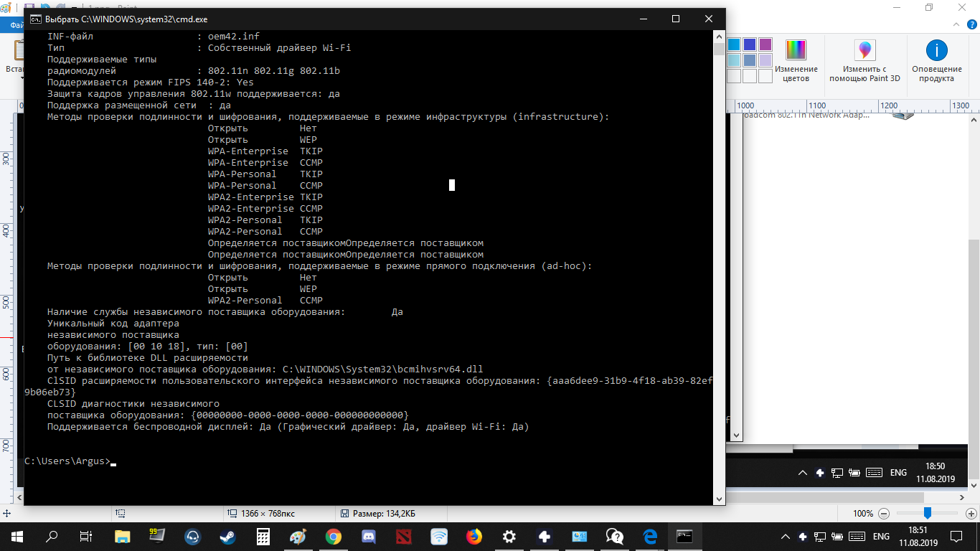Click the cmd.exe title bar system icon
Image resolution: width=980 pixels, height=551 pixels.
35,19
